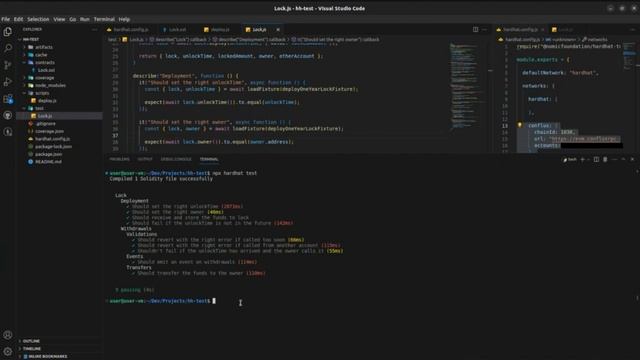Open the Manage gear in activity bar

(7, 351)
